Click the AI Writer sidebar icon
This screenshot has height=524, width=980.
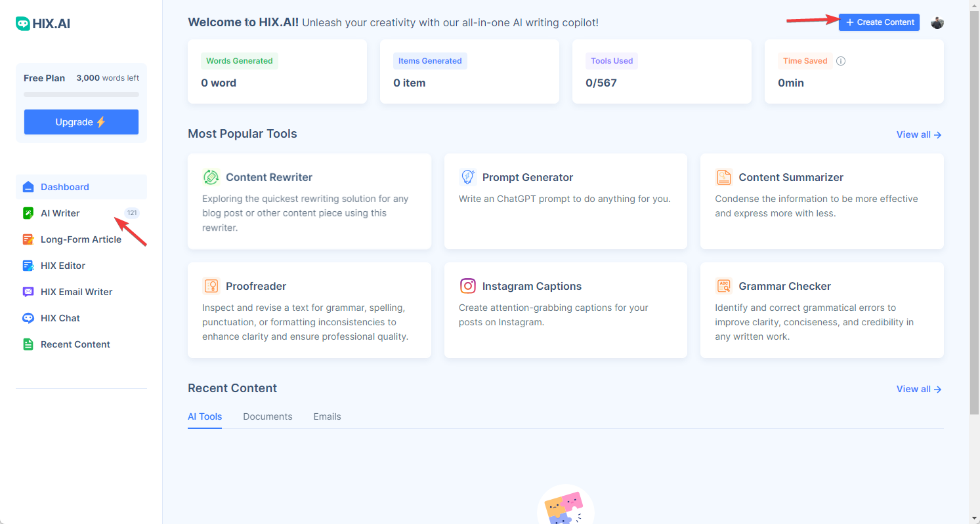[28, 213]
